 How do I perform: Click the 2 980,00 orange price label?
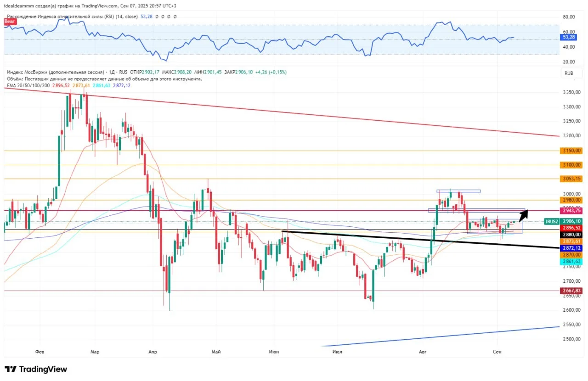pos(571,200)
